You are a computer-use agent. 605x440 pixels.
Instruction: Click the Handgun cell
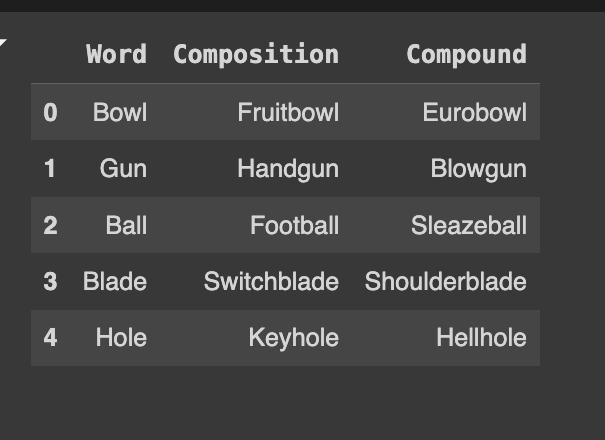[288, 169]
